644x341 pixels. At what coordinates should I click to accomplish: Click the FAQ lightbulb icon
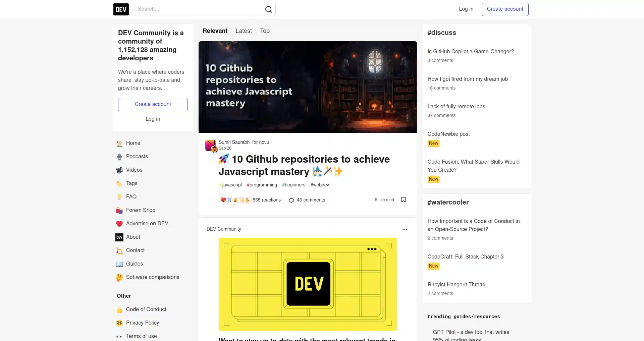pyautogui.click(x=119, y=197)
